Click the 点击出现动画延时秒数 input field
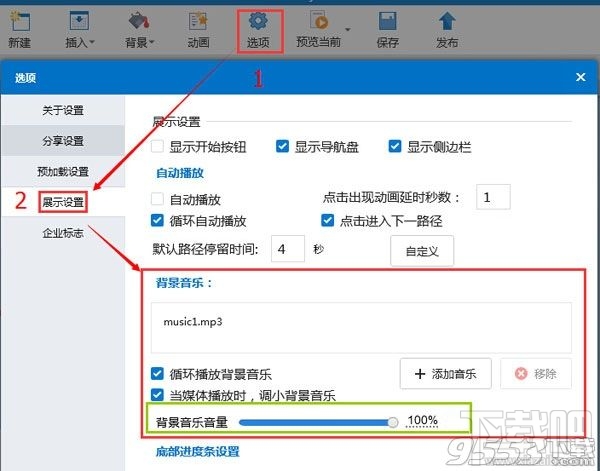The width and height of the screenshot is (600, 471). 493,197
